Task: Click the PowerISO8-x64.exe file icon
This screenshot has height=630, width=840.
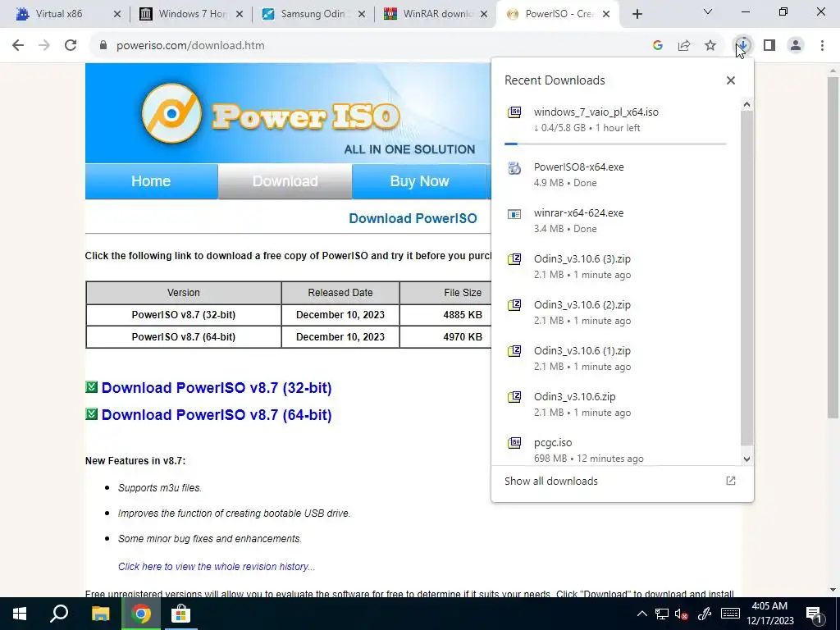Action: pos(514,167)
